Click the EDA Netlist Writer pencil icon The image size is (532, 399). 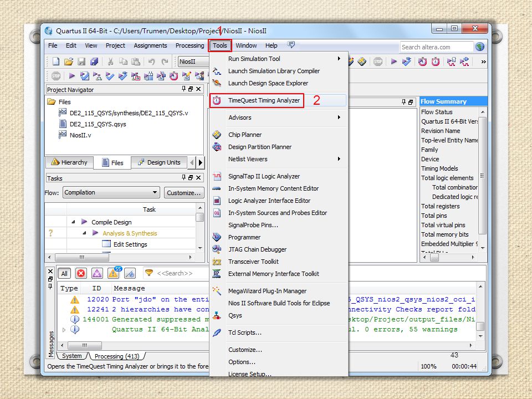point(187,76)
